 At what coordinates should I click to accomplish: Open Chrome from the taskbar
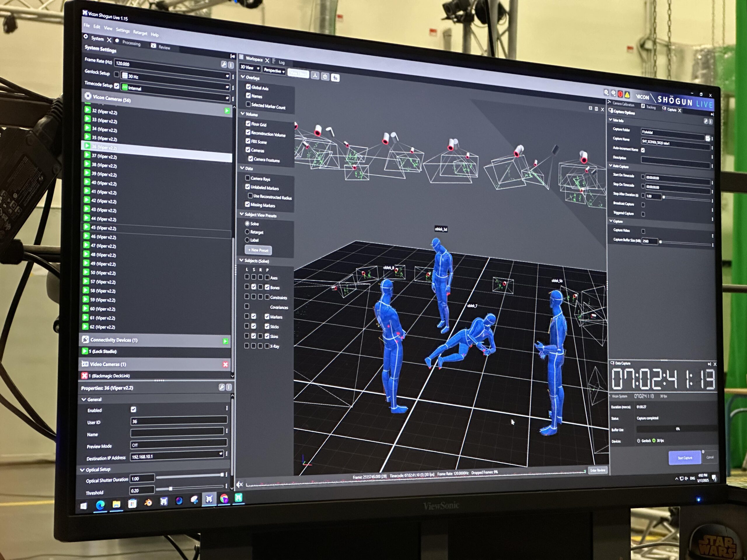224,498
